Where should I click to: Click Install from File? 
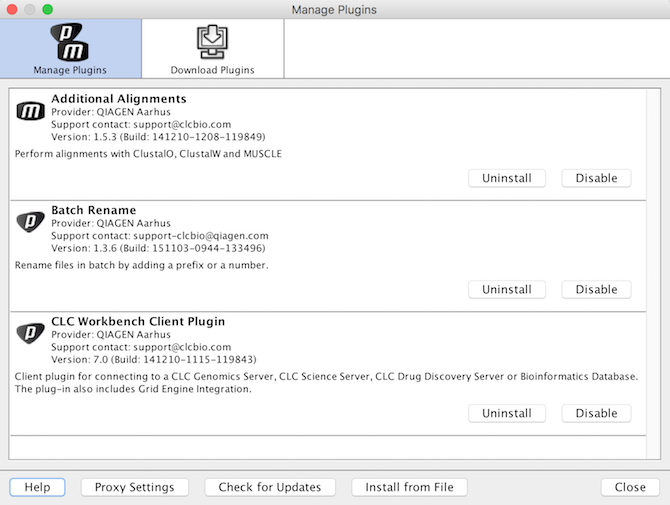tap(409, 487)
